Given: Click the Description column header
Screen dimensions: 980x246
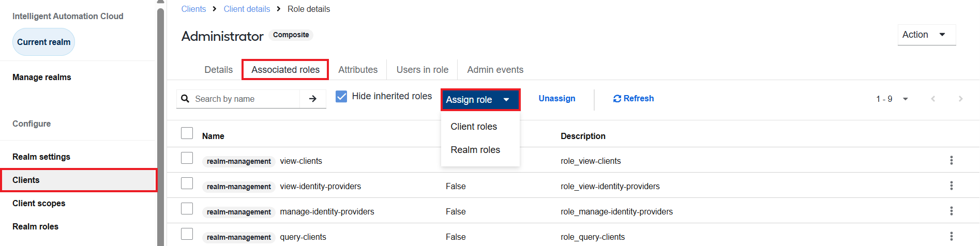Looking at the screenshot, I should coord(583,136).
